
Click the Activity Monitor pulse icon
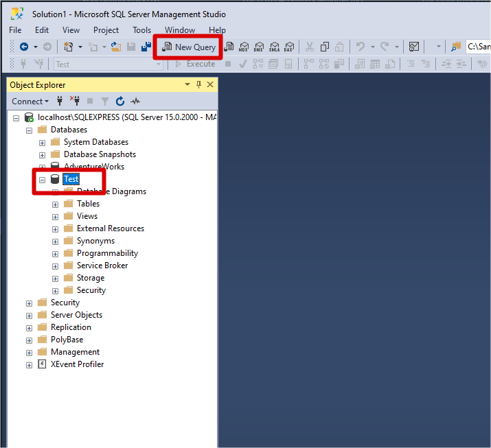[135, 101]
